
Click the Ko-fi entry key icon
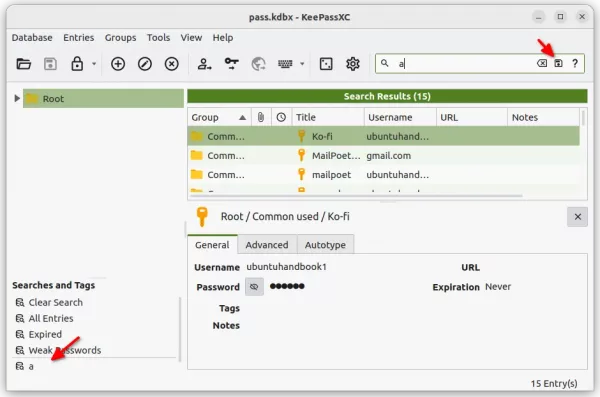tap(302, 136)
